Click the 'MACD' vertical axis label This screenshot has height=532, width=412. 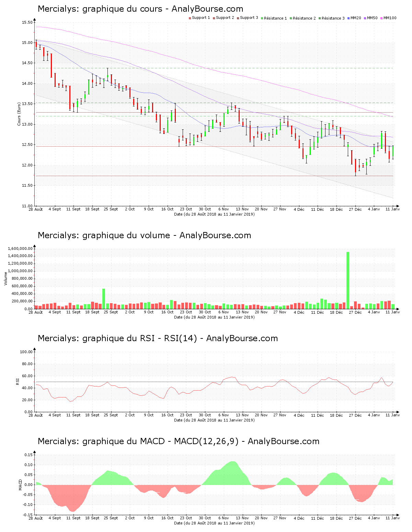(x=20, y=485)
